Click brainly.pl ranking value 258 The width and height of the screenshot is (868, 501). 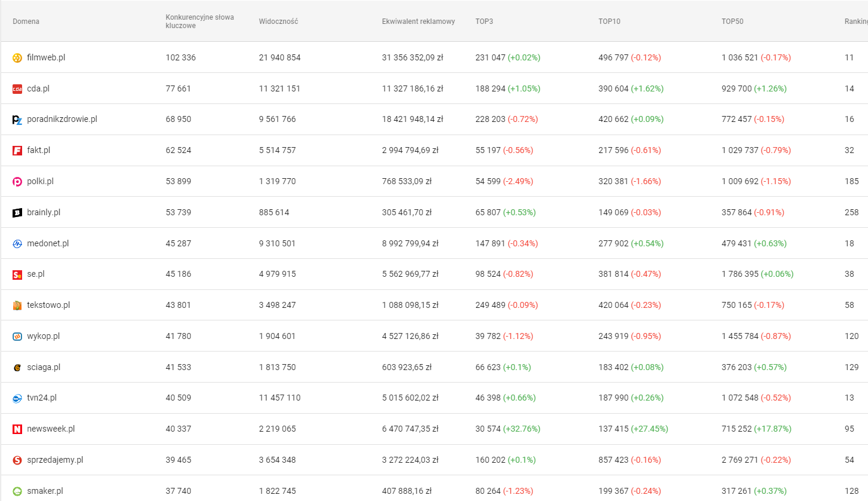point(852,212)
